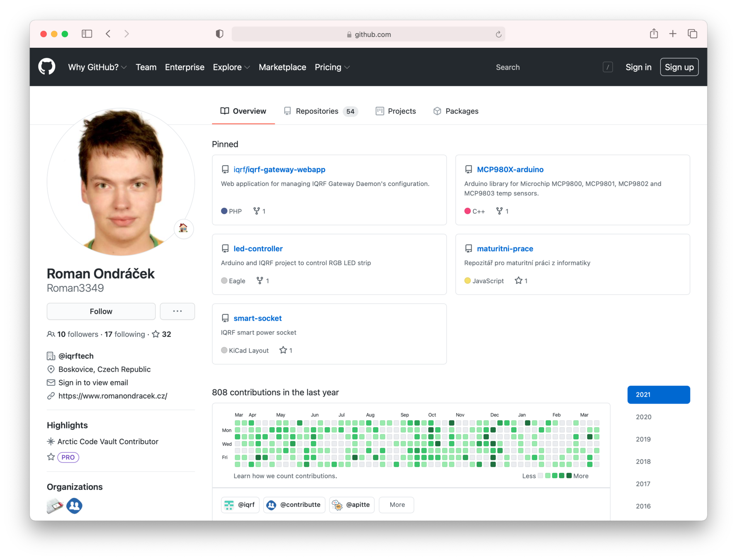Open the Team nav item
Viewport: 737px width, 560px height.
(146, 67)
